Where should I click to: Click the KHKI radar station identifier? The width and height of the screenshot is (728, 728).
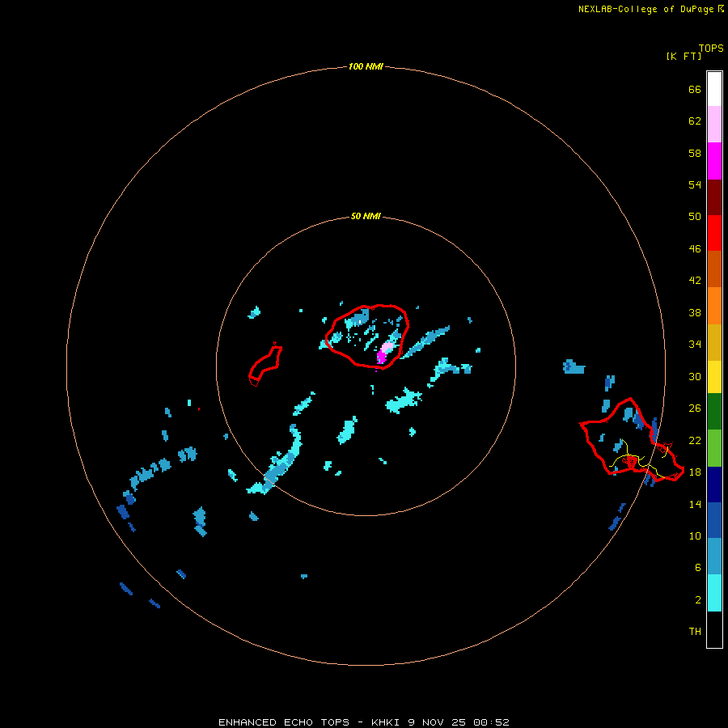pyautogui.click(x=385, y=722)
